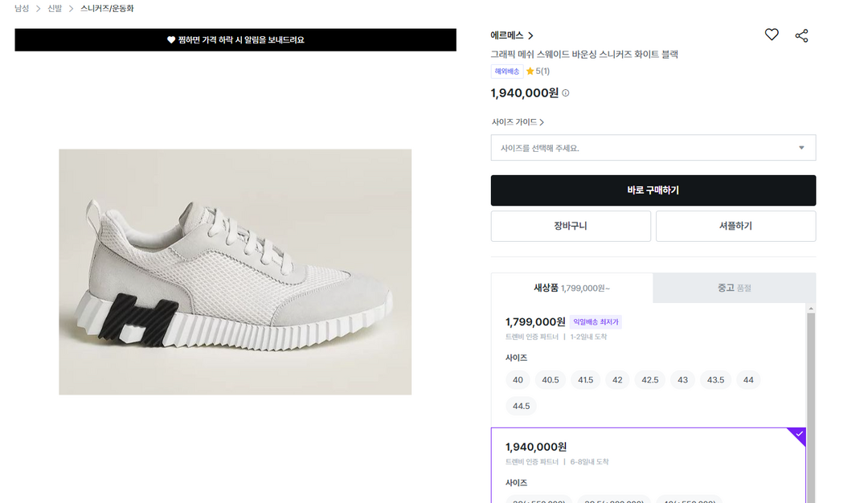The image size is (868, 503).
Task: Click the 셔플하기 button
Action: (x=735, y=226)
